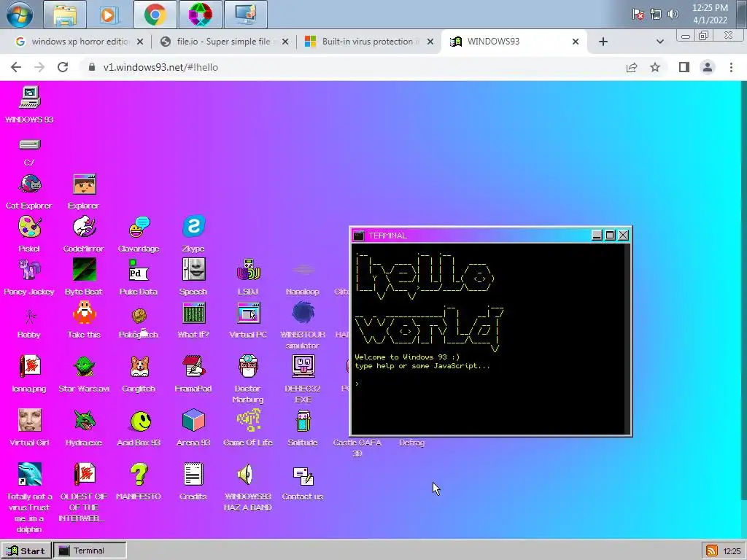Open the Robby icon

pyautogui.click(x=29, y=315)
